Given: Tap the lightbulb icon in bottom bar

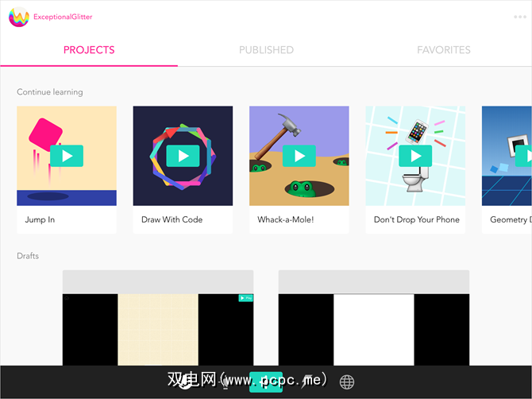Looking at the screenshot, I should [226, 382].
